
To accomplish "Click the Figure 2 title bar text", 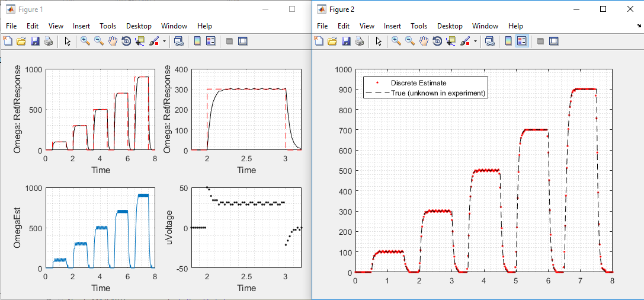I will 342,9.
